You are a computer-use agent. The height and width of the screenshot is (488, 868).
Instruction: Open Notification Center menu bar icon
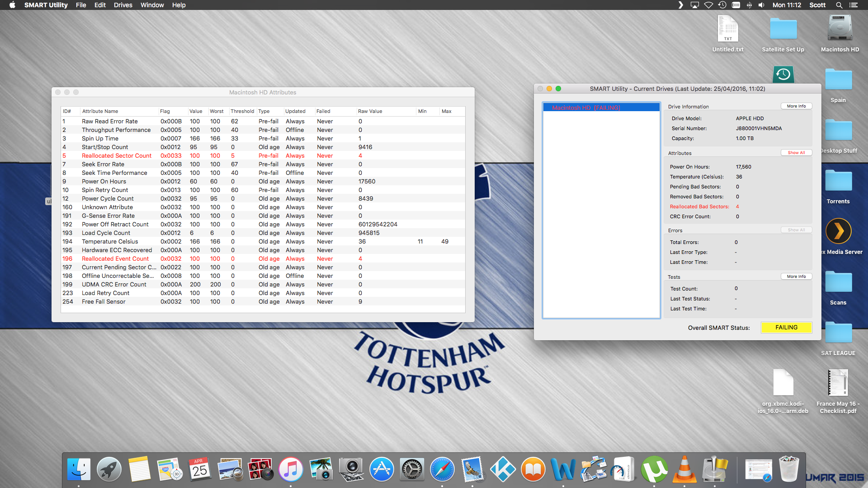click(x=854, y=5)
